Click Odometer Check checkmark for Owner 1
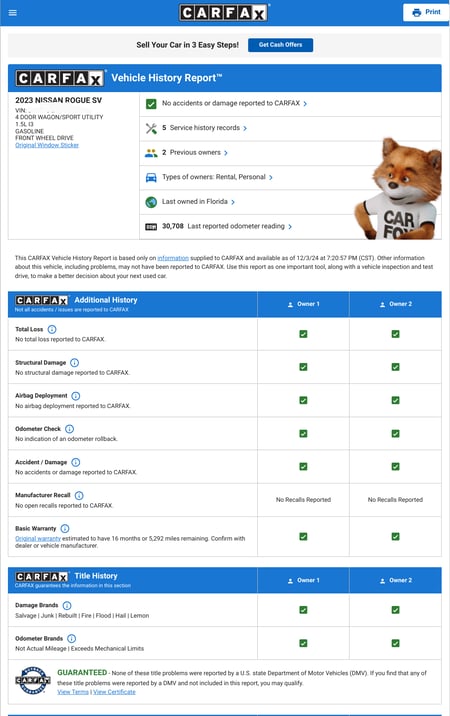450x716 pixels. (303, 433)
